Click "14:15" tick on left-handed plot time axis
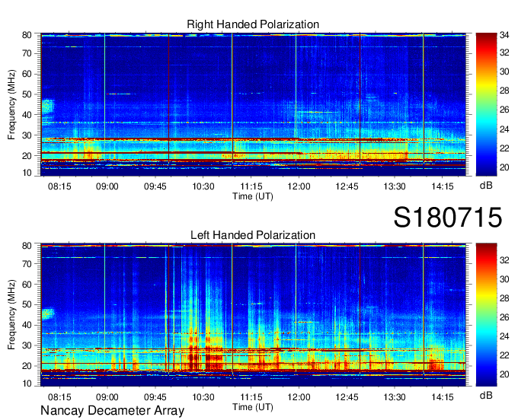Image resolution: width=518 pixels, height=420 pixels. (443, 397)
